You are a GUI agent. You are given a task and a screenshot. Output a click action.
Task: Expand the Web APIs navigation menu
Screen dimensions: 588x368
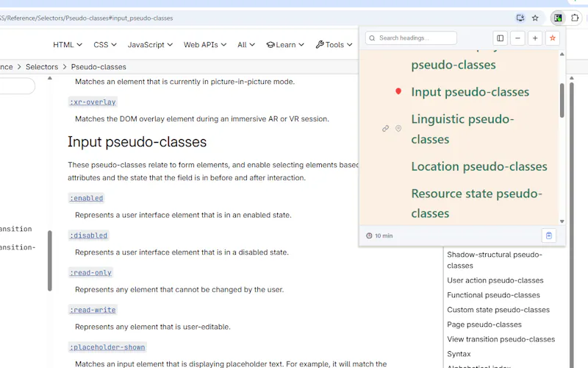coord(205,45)
